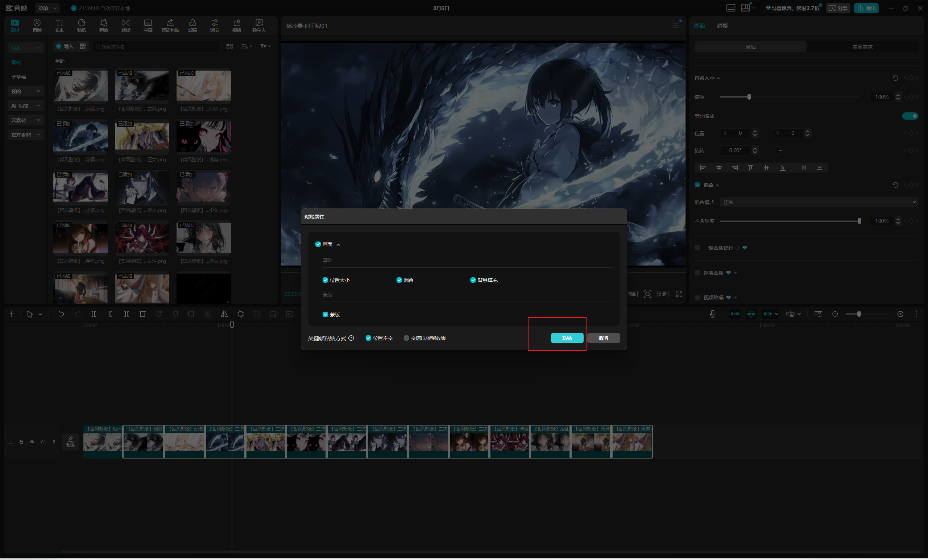The height and width of the screenshot is (560, 928).
Task: Select the 画面 tab in the properties panel
Action: click(x=699, y=26)
